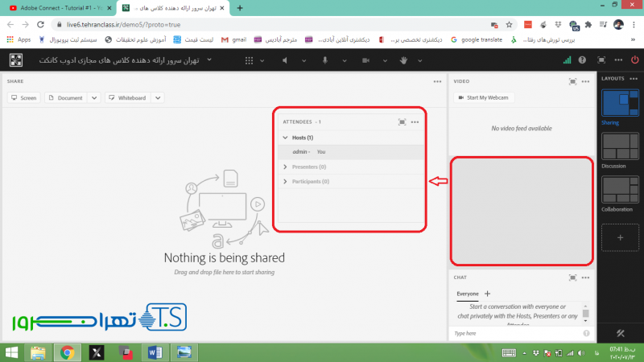Click the Screen share button
This screenshot has height=362, width=644.
tap(24, 98)
